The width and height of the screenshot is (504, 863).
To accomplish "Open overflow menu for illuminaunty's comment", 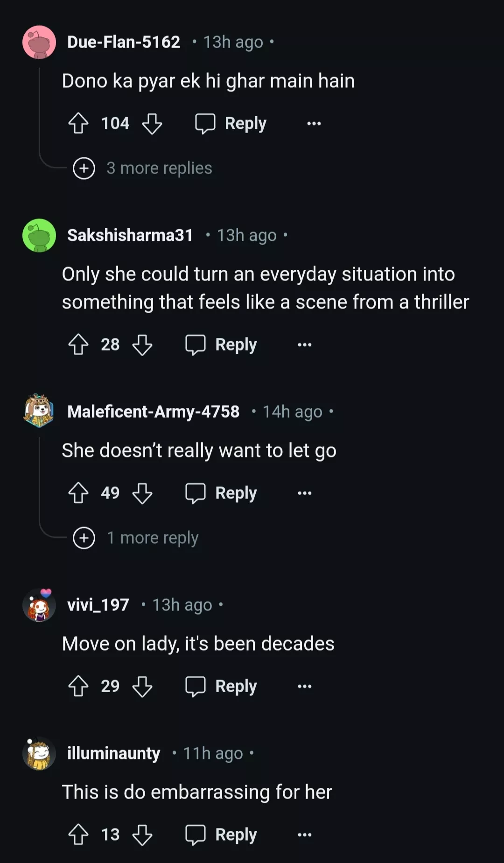I will [305, 835].
